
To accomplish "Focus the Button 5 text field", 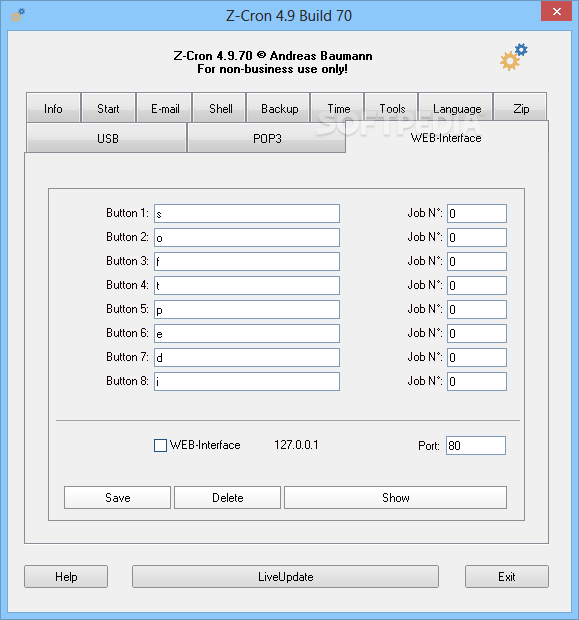I will [x=247, y=310].
